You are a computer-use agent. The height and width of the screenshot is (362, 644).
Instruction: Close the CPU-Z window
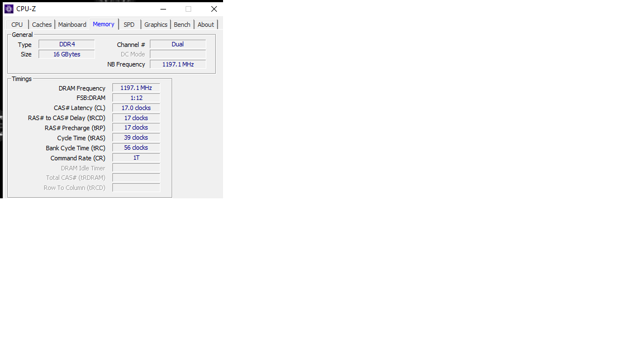[x=214, y=8]
